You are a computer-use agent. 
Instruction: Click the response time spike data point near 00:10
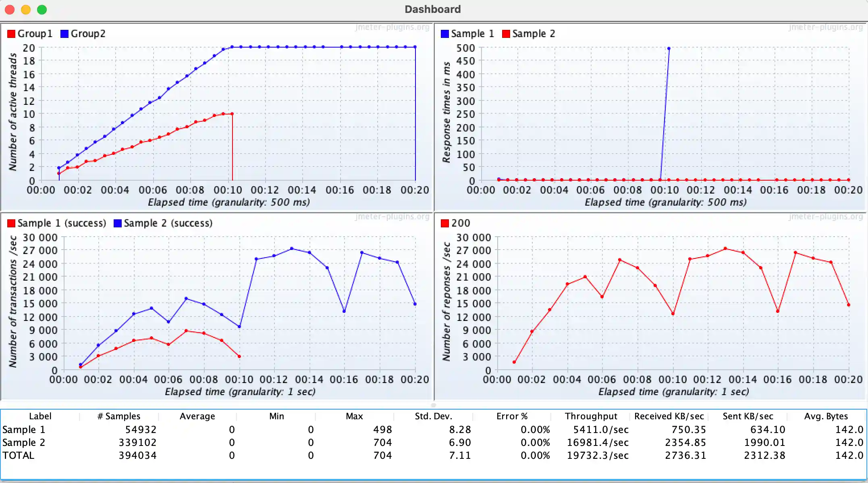point(669,48)
